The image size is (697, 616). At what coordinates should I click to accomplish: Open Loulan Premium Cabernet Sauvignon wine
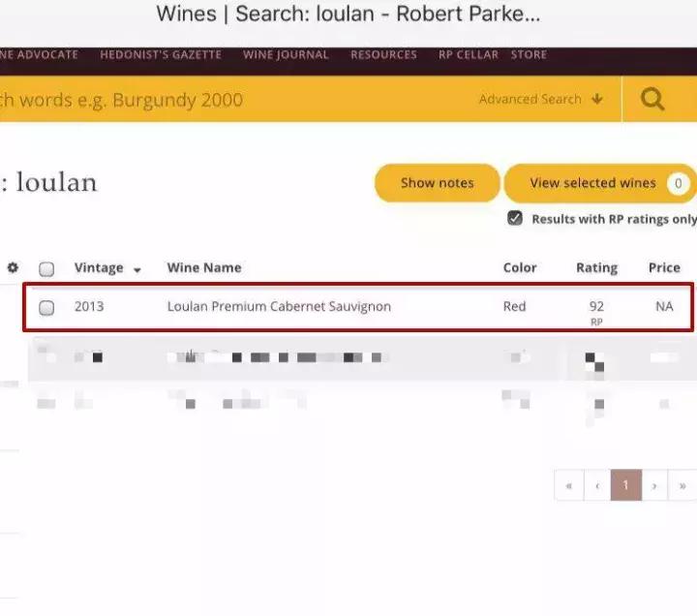point(279,306)
